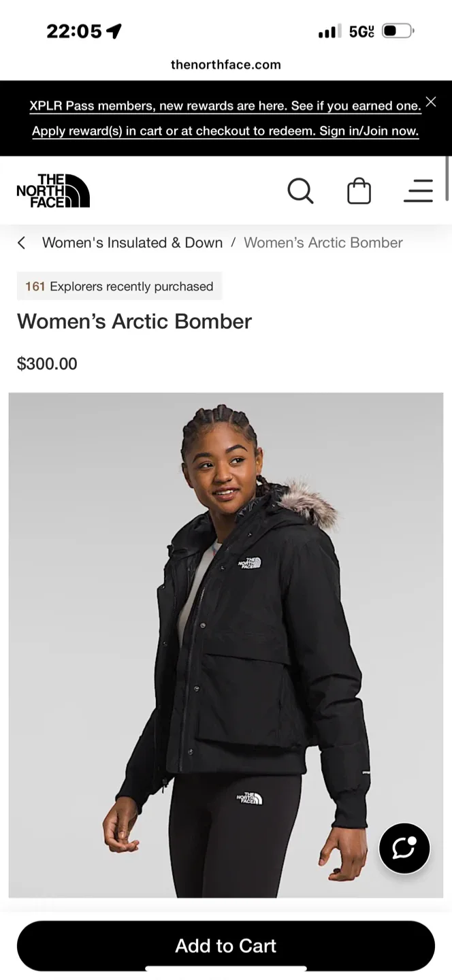
Task: Click XPLR Pass new rewards link
Action: [x=225, y=106]
